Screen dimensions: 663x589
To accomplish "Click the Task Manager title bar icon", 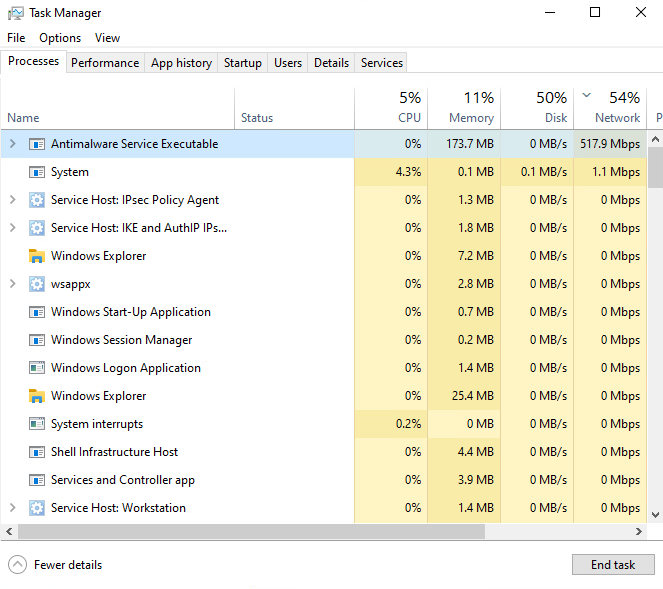I will click(x=15, y=13).
